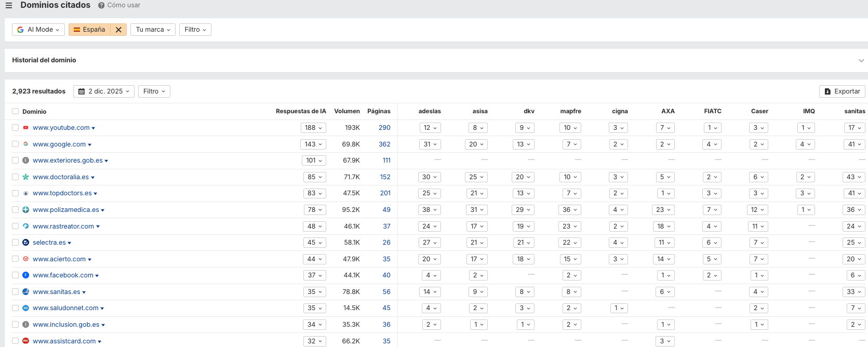Open the 2 dic. 2025 date dropdown
The width and height of the screenshot is (868, 347).
[104, 91]
